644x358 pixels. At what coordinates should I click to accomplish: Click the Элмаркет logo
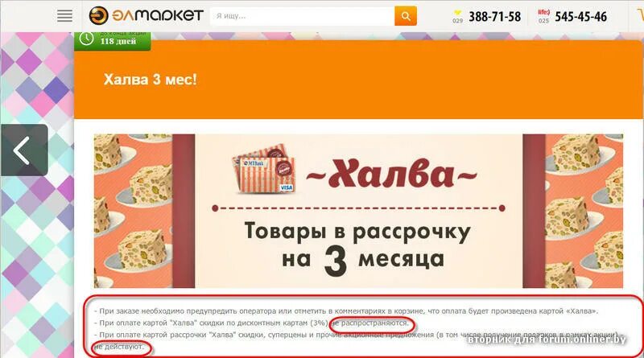[146, 15]
